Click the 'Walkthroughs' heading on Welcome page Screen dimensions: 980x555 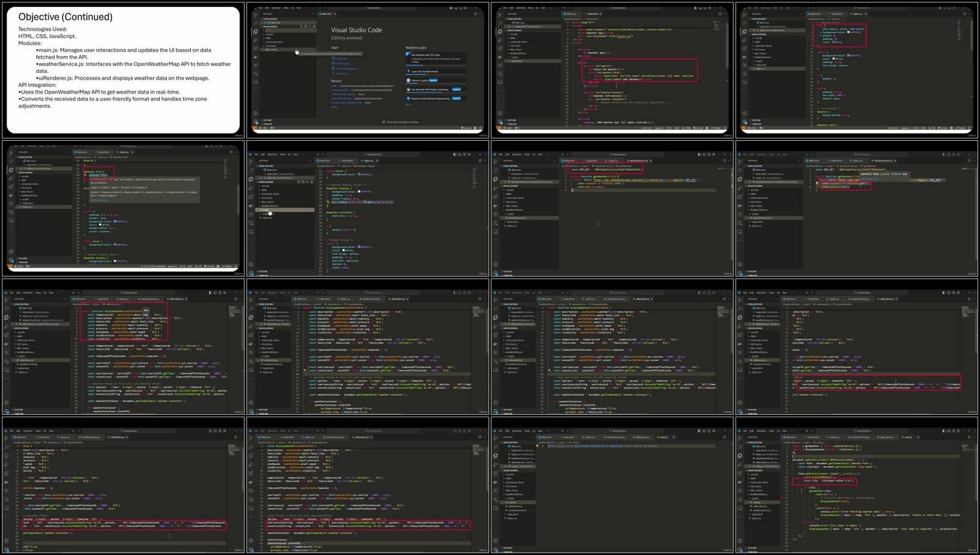click(x=416, y=47)
